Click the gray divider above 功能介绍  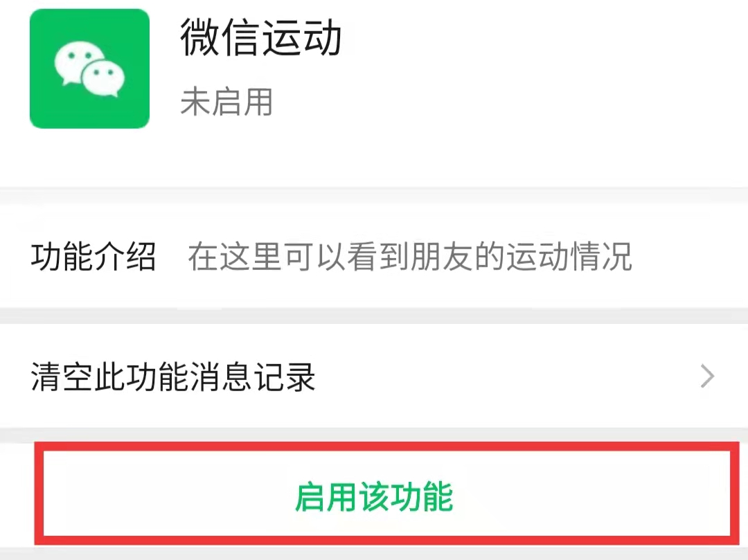(x=374, y=197)
